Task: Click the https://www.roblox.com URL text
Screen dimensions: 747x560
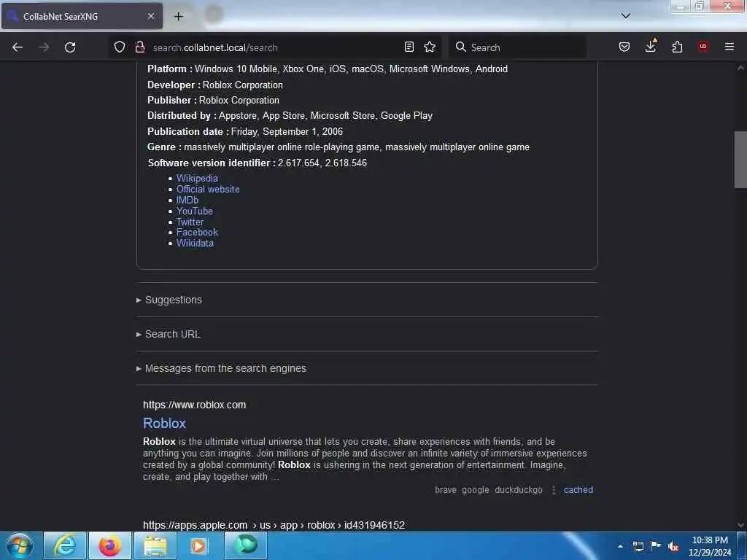Action: 194,405
